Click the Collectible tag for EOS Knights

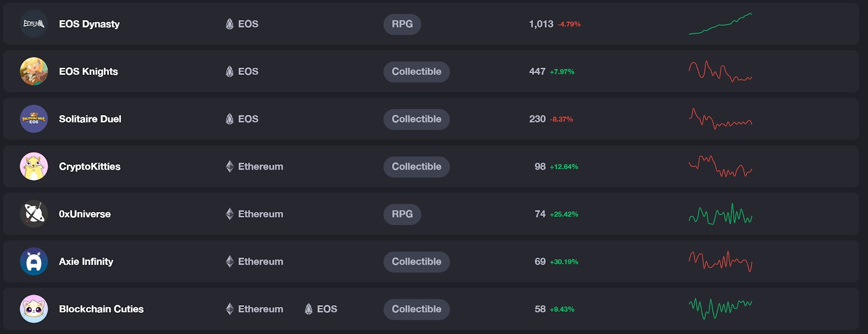(x=416, y=72)
